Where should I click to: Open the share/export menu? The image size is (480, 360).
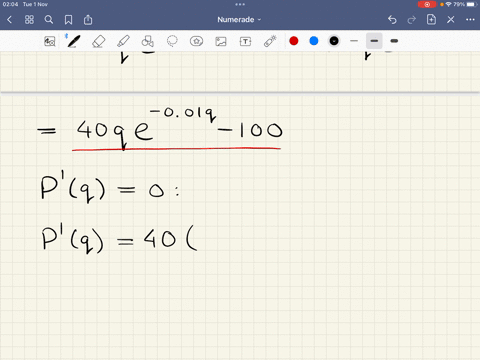click(x=88, y=20)
